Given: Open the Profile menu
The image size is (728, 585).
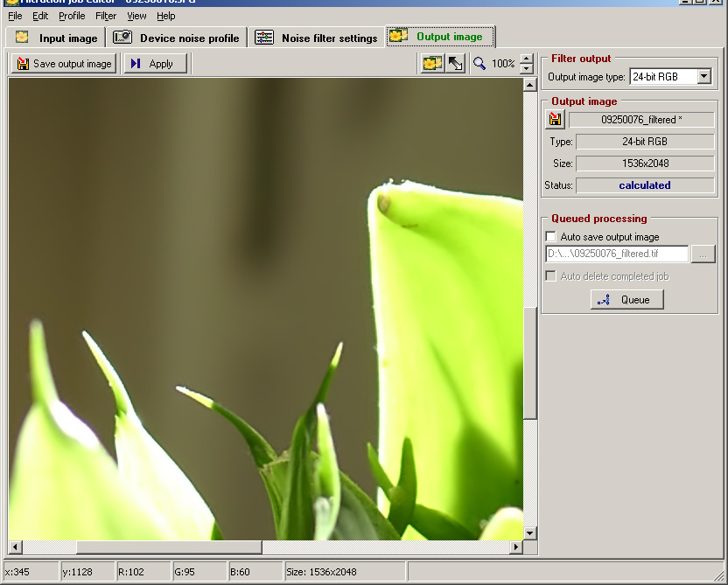Looking at the screenshot, I should pos(72,16).
